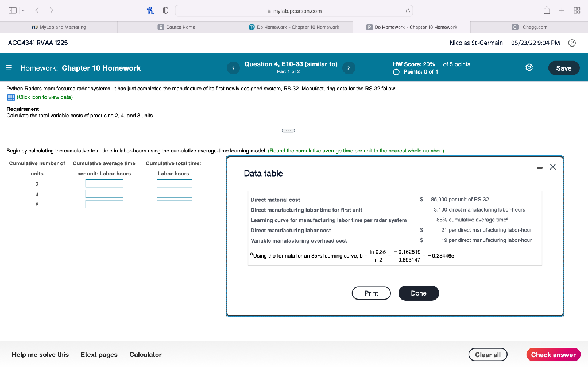
Task: Click the shield privacy icon in toolbar
Action: click(168, 10)
